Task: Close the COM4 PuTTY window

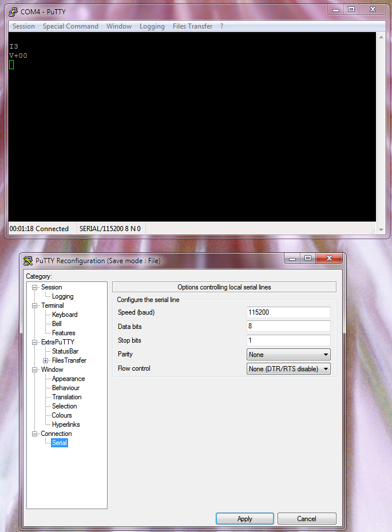Action: click(x=373, y=10)
